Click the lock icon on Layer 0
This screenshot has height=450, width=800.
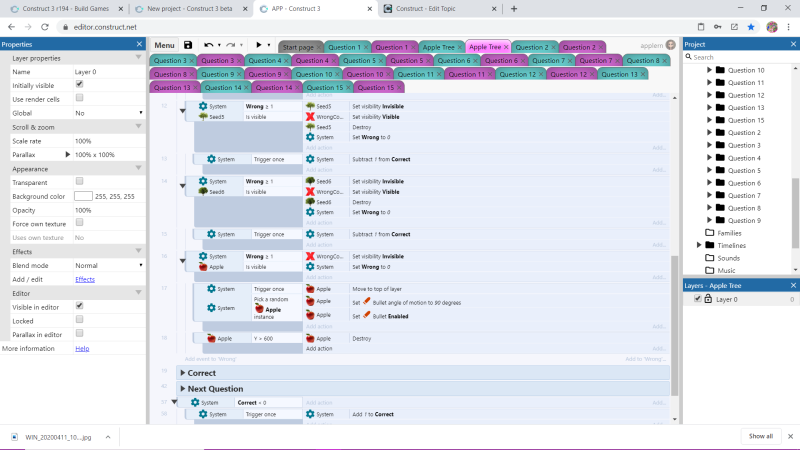click(x=708, y=299)
